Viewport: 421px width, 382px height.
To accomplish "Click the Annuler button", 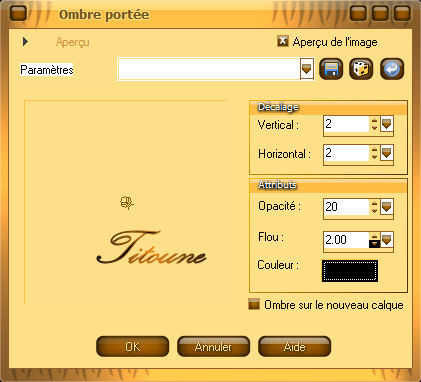I will 213,346.
